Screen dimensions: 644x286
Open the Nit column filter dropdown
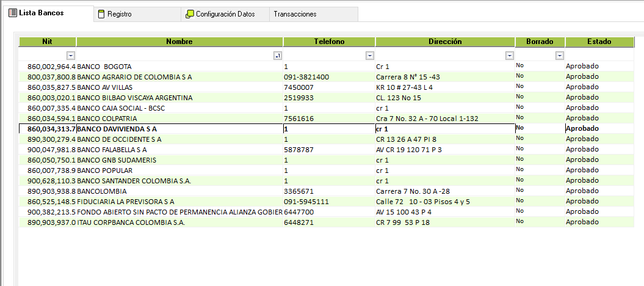[x=71, y=56]
